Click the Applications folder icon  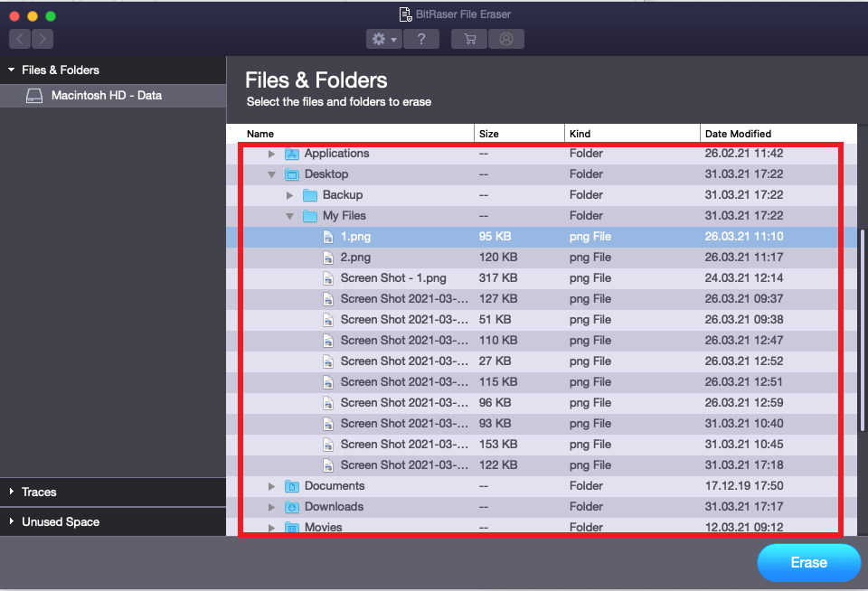coord(292,154)
